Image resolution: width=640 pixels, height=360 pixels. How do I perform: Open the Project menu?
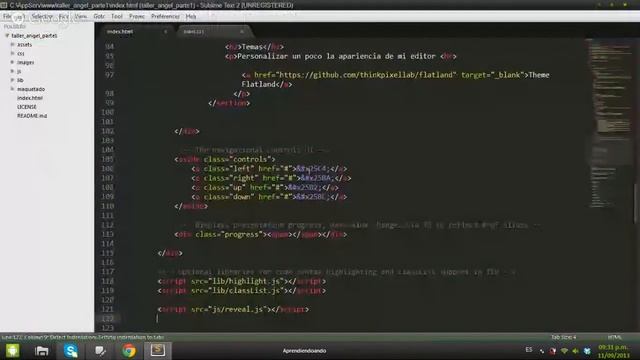(x=137, y=17)
